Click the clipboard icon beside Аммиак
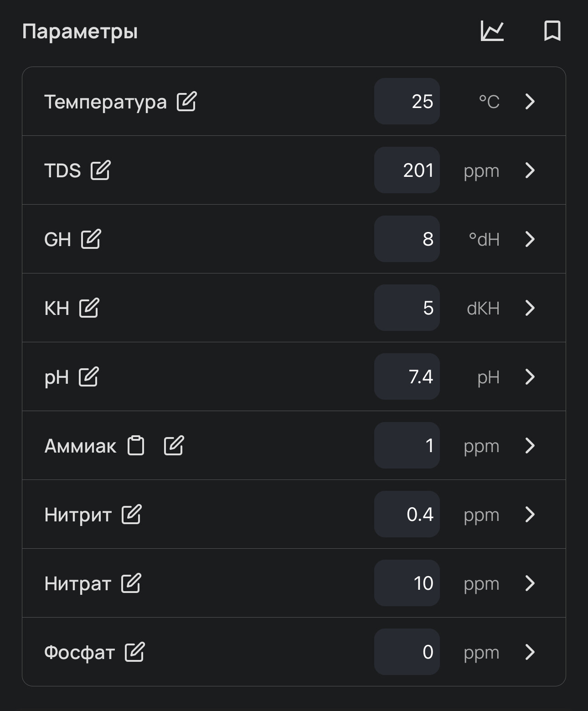 (x=136, y=445)
